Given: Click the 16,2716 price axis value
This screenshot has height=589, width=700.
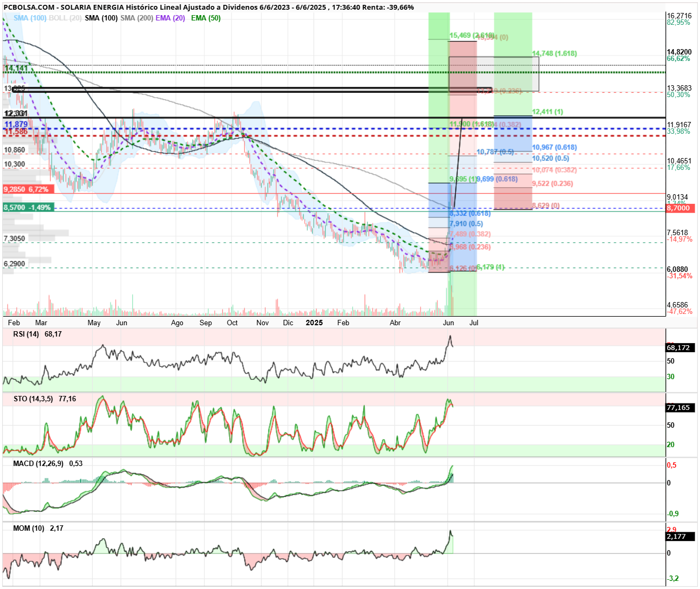Looking at the screenshot, I should tap(679, 16).
